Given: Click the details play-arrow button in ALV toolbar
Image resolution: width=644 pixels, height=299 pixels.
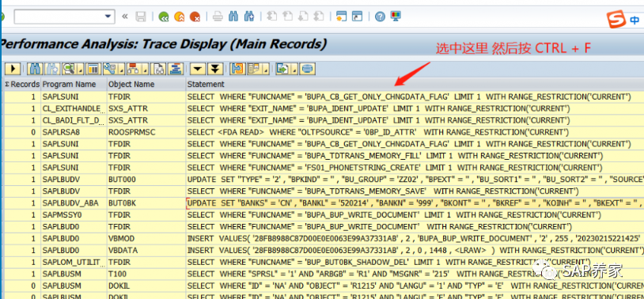Looking at the screenshot, I should [13, 69].
